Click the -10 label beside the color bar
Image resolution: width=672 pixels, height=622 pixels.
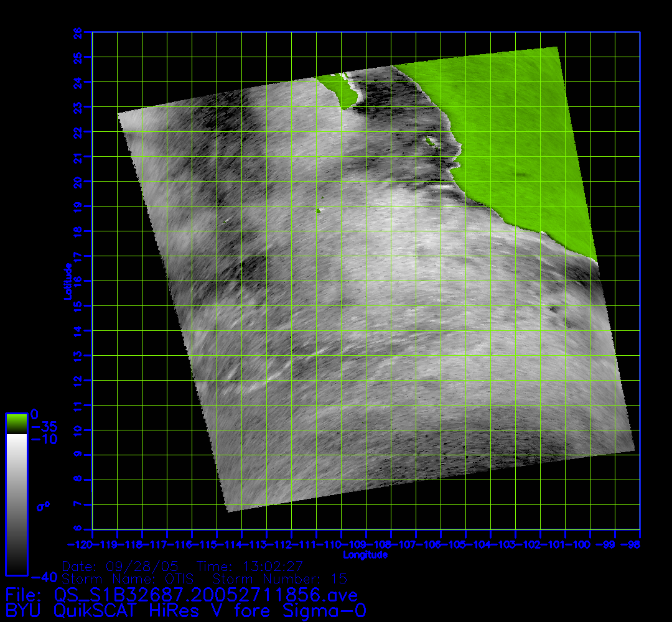click(44, 439)
